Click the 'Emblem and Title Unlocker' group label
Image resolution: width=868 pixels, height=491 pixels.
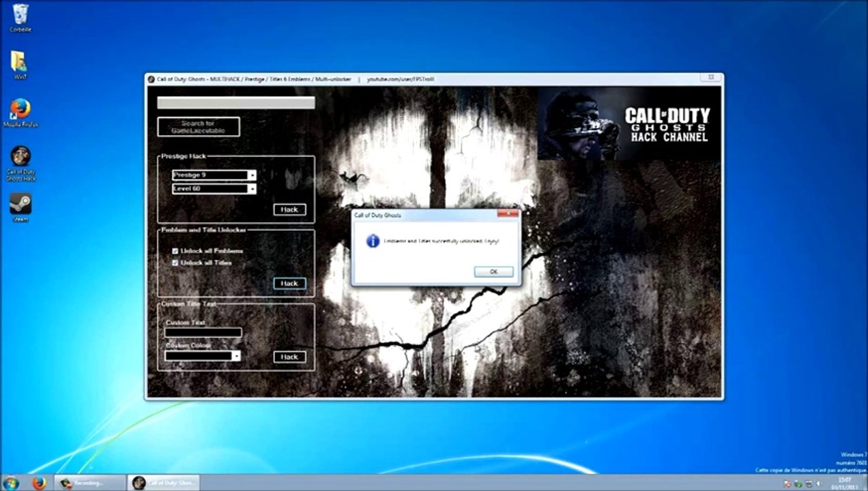click(x=203, y=230)
